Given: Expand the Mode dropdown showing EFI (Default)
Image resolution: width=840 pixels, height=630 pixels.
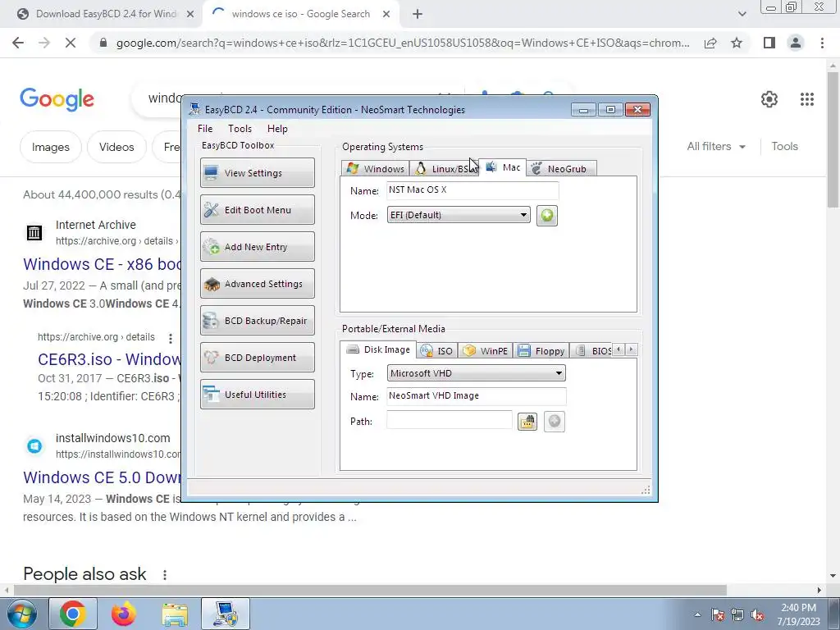Looking at the screenshot, I should tap(459, 215).
